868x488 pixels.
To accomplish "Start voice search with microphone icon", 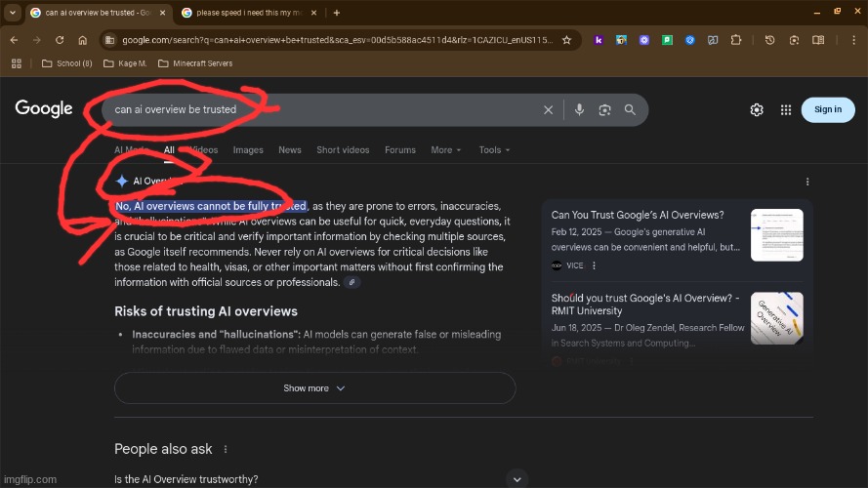I will point(579,109).
